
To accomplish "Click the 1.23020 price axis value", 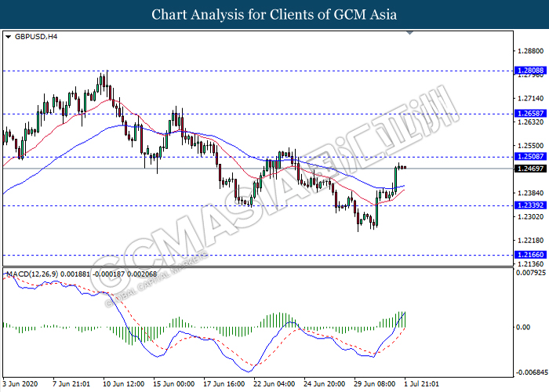I will click(x=531, y=216).
